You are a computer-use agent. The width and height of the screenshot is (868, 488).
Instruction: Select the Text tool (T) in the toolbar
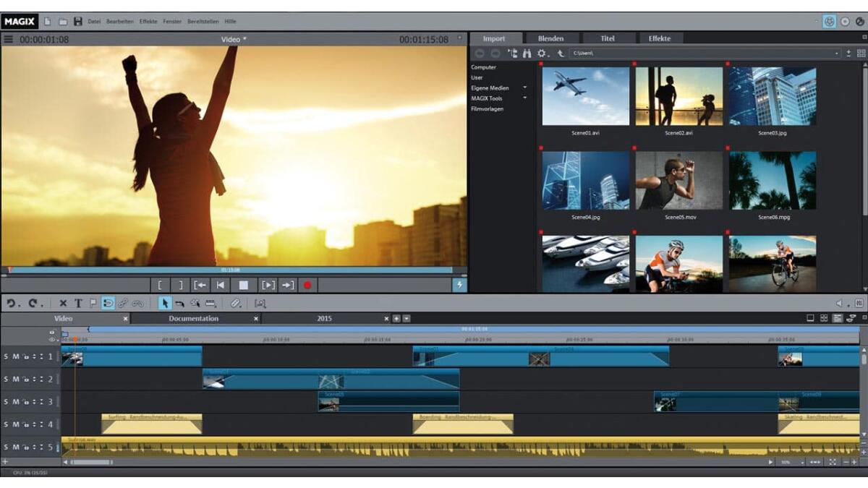coord(78,304)
